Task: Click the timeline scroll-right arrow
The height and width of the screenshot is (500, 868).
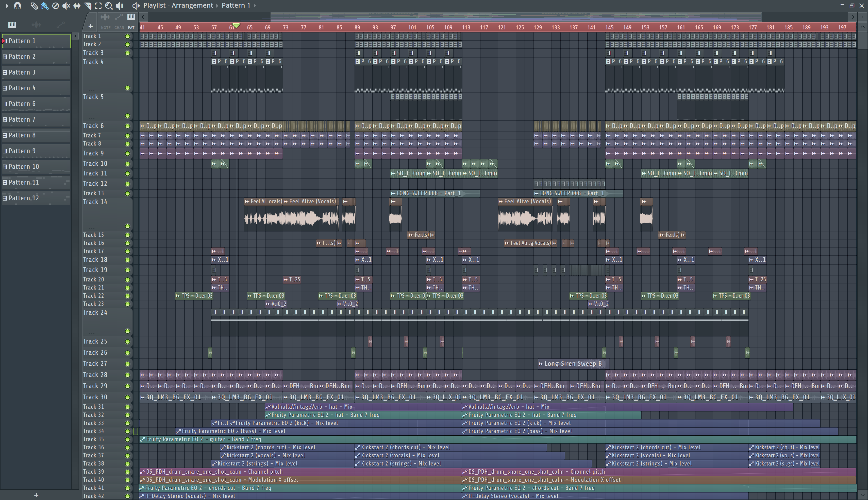Action: (852, 16)
